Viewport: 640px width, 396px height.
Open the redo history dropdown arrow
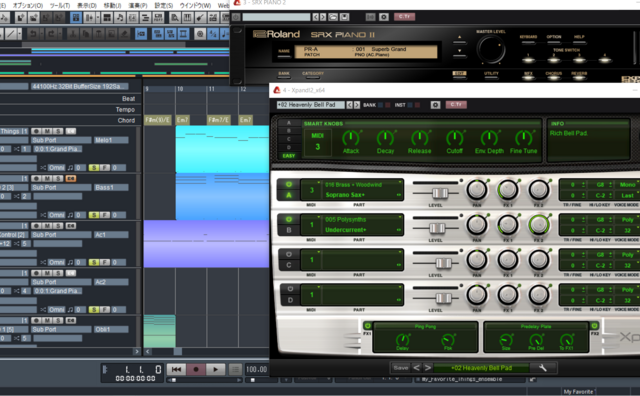pyautogui.click(x=60, y=34)
